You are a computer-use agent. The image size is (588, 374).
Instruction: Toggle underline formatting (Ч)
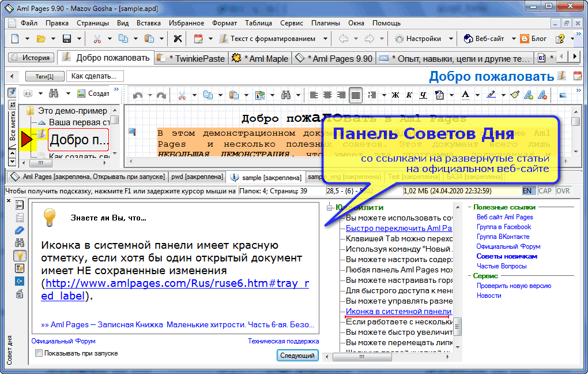(423, 95)
